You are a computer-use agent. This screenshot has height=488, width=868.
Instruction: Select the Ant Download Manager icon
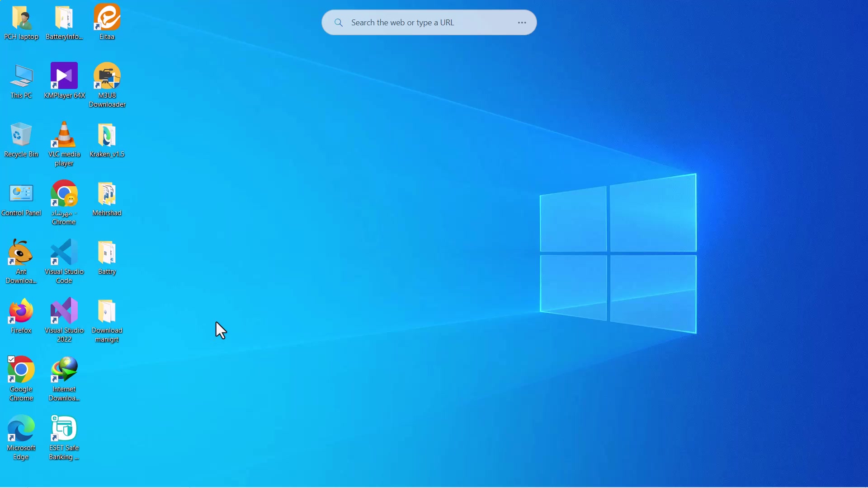(x=21, y=252)
